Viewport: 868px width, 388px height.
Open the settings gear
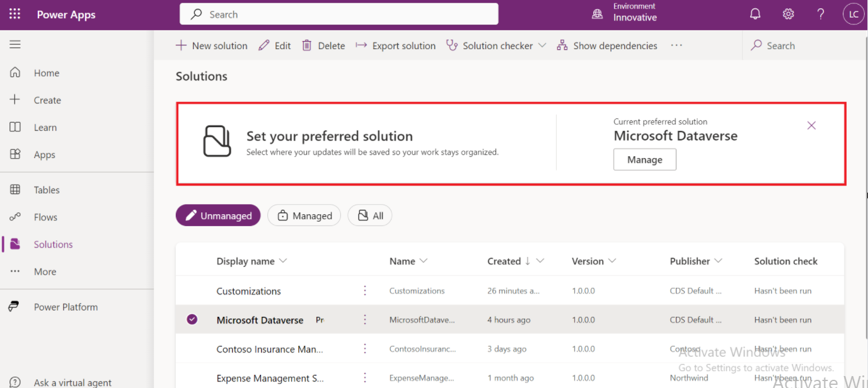788,14
